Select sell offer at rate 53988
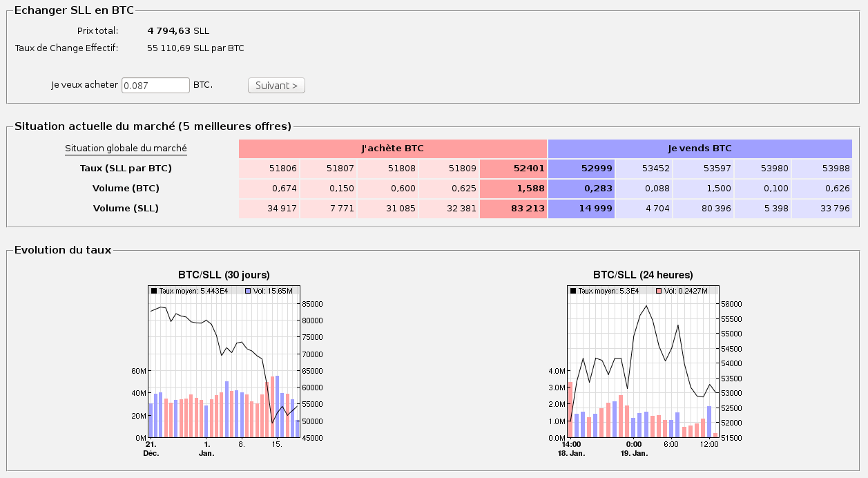Viewport: 868px width, 478px height. tap(822, 169)
